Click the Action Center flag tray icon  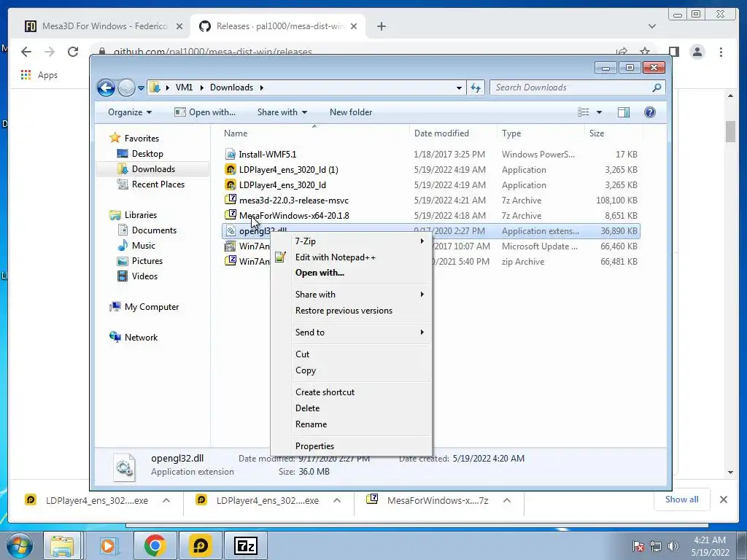pyautogui.click(x=638, y=546)
